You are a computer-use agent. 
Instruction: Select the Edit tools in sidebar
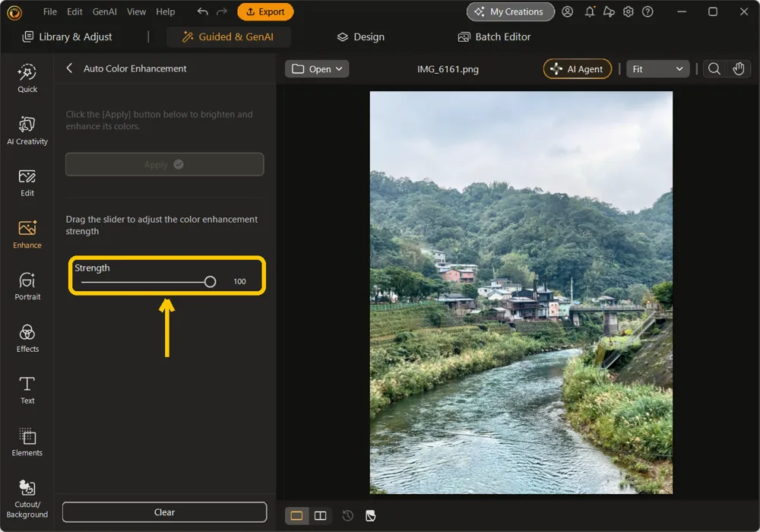pyautogui.click(x=27, y=182)
